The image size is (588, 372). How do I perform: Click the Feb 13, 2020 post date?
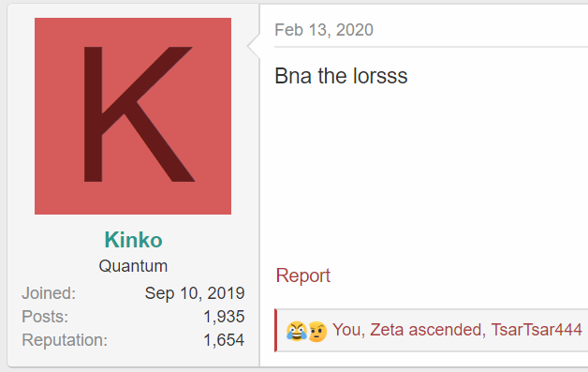pyautogui.click(x=324, y=30)
